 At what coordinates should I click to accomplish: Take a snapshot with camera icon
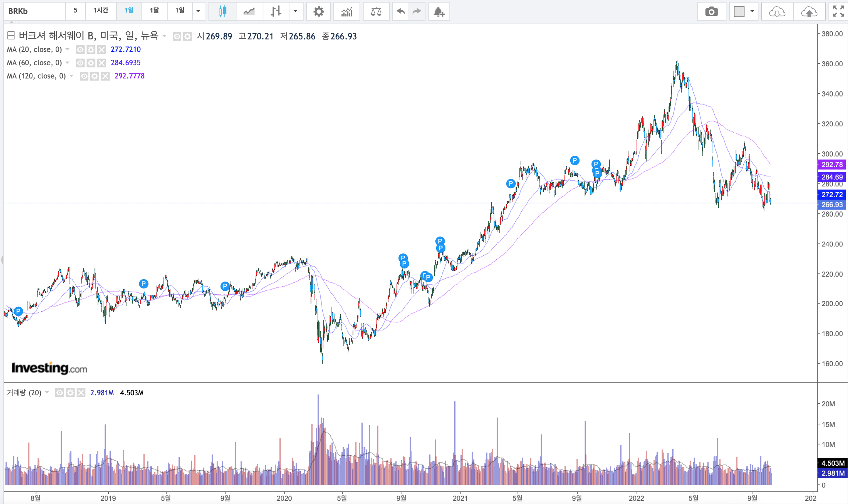pos(711,11)
